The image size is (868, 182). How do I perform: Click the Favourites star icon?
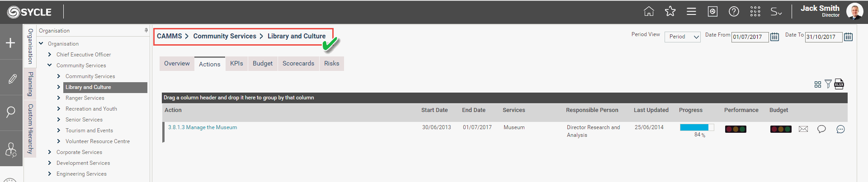(x=670, y=11)
